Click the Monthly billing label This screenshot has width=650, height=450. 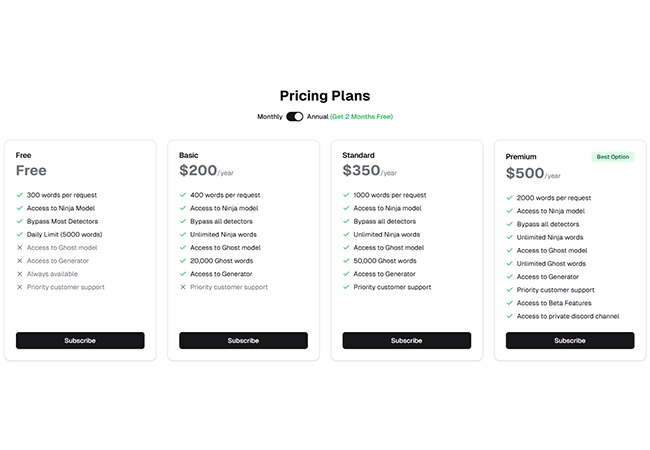tap(270, 117)
